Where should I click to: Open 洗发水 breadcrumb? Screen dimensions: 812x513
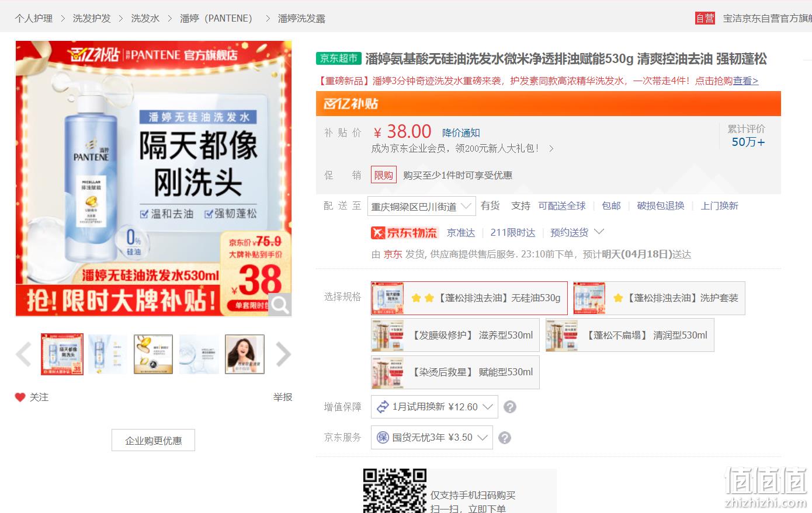tap(145, 18)
